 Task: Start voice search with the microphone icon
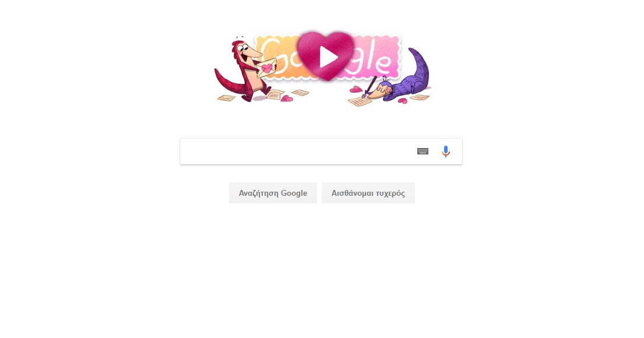click(x=446, y=151)
